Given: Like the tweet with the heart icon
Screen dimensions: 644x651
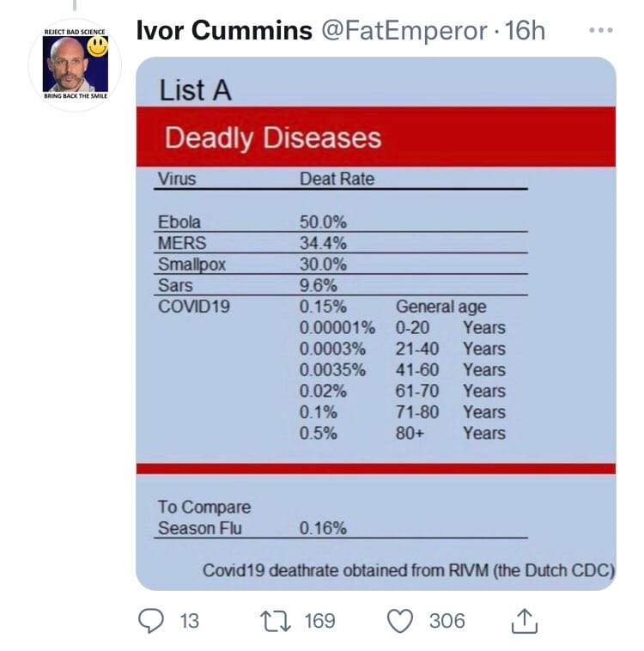Looking at the screenshot, I should click(x=400, y=621).
